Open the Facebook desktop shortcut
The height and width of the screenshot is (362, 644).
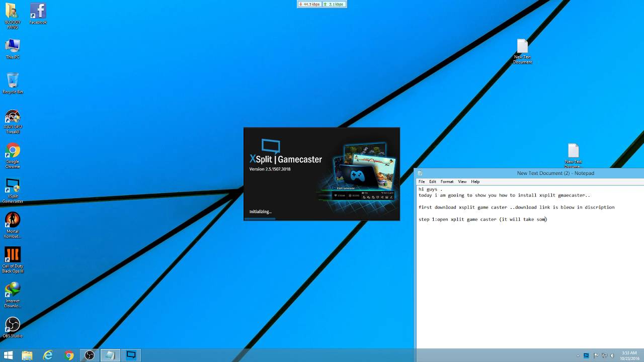pyautogui.click(x=38, y=14)
